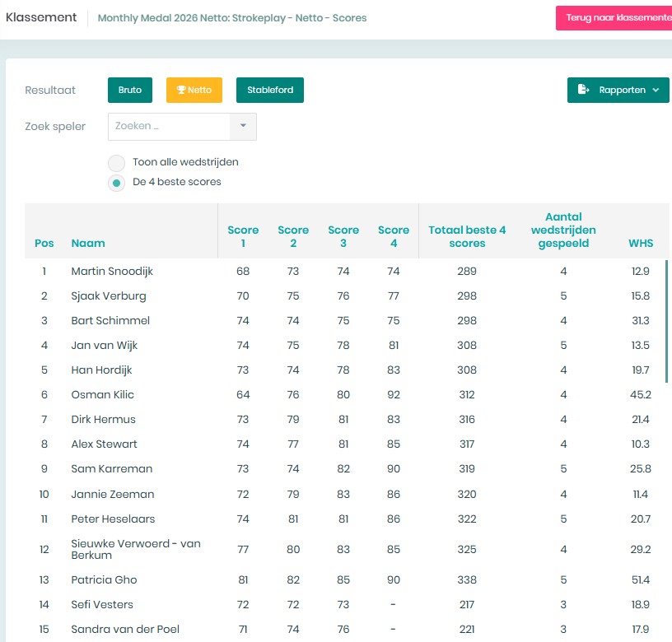Sort by Score 2 column header

293,236
